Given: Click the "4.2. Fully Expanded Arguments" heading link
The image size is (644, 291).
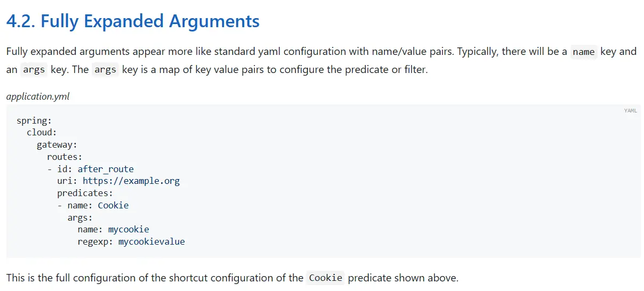Looking at the screenshot, I should coord(133,21).
